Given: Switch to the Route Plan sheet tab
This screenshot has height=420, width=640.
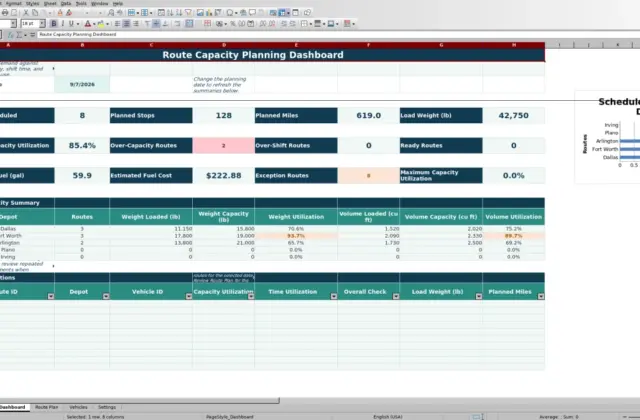Looking at the screenshot, I should (46, 407).
